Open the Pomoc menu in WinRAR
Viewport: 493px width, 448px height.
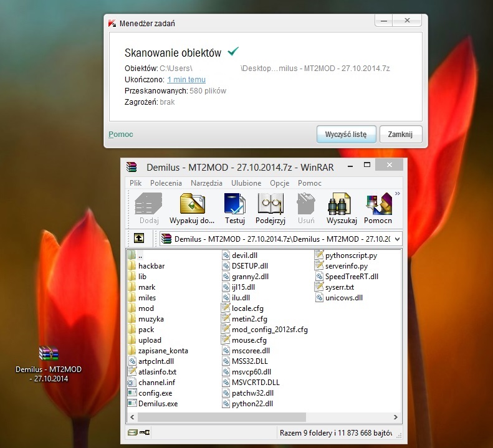310,183
